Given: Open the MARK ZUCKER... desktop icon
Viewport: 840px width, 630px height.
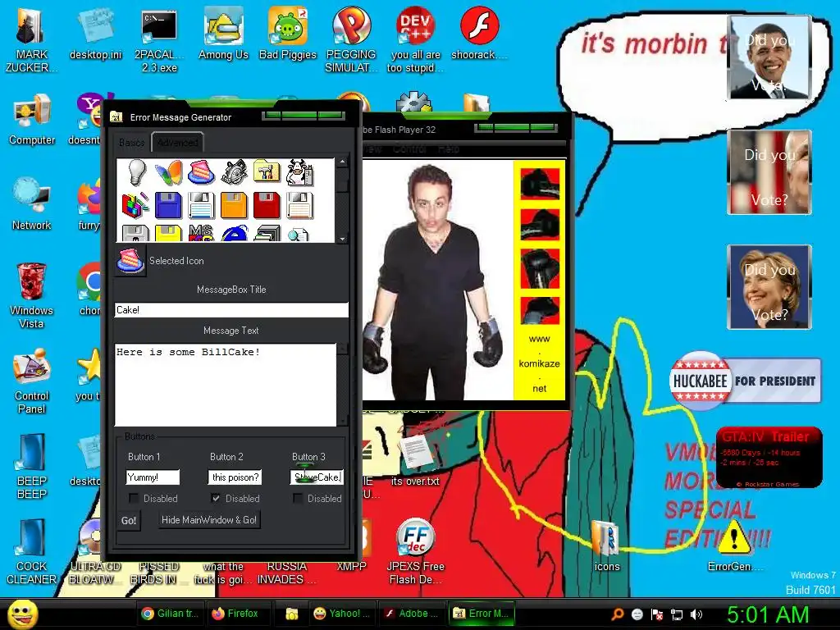Looking at the screenshot, I should click(31, 40).
